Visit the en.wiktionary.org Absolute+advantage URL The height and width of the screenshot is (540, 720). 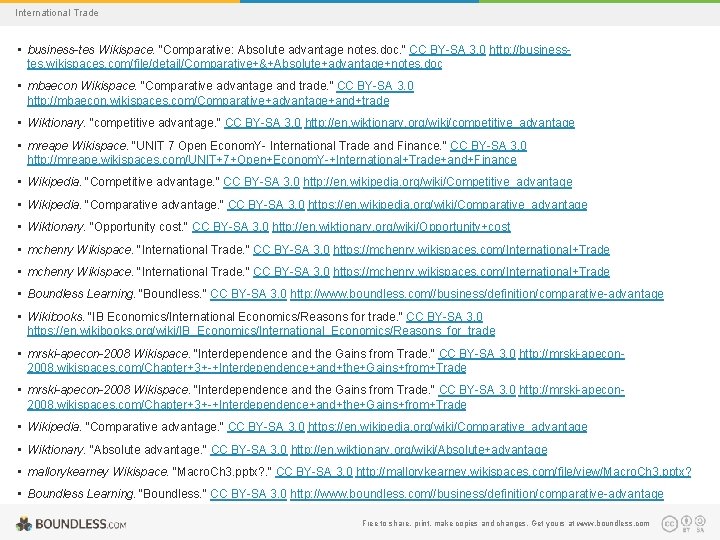[419, 450]
